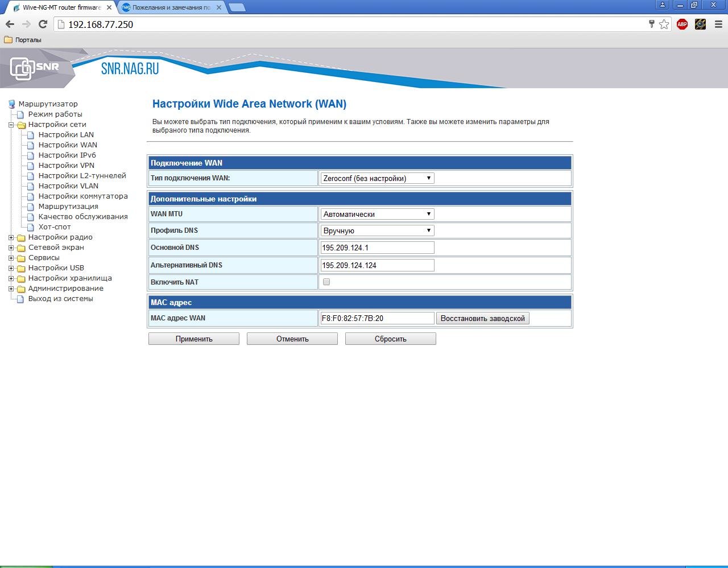Click the browser back arrow
The width and height of the screenshot is (728, 568).
tap(10, 24)
